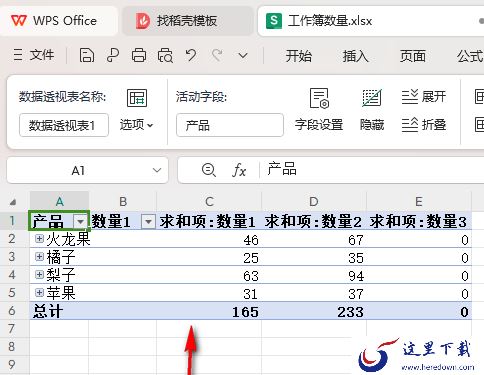Image resolution: width=484 pixels, height=375 pixels.
Task: Click the Expand (展开) field button
Action: 424,97
